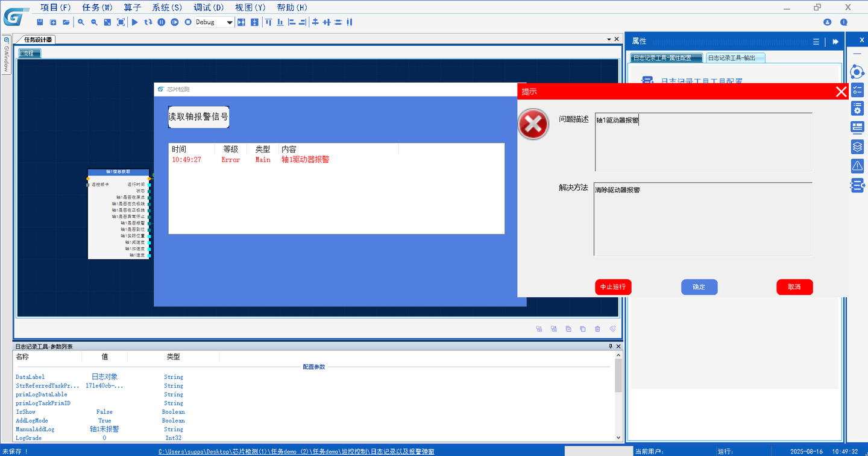This screenshot has width=868, height=456.
Task: Click the zoom out magnifier icon
Action: [x=94, y=22]
